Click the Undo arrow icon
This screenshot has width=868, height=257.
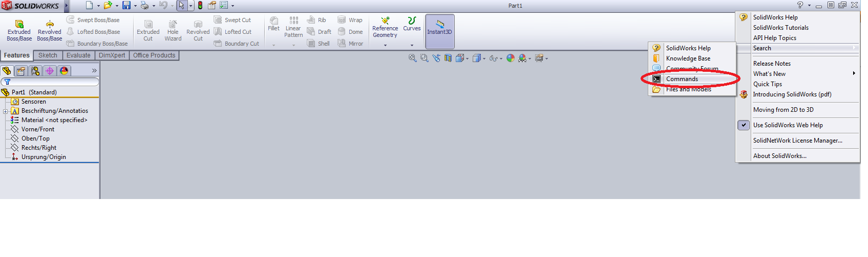point(163,6)
